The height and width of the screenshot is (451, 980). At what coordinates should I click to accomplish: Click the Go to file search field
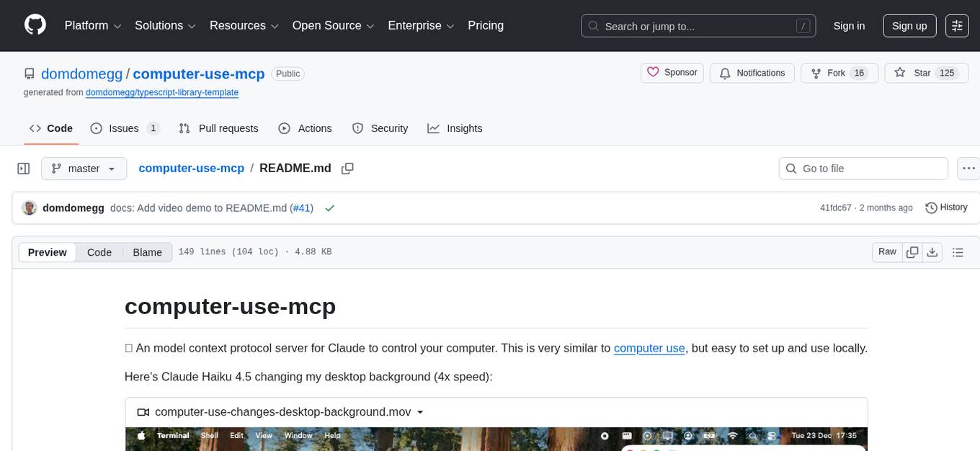click(863, 168)
